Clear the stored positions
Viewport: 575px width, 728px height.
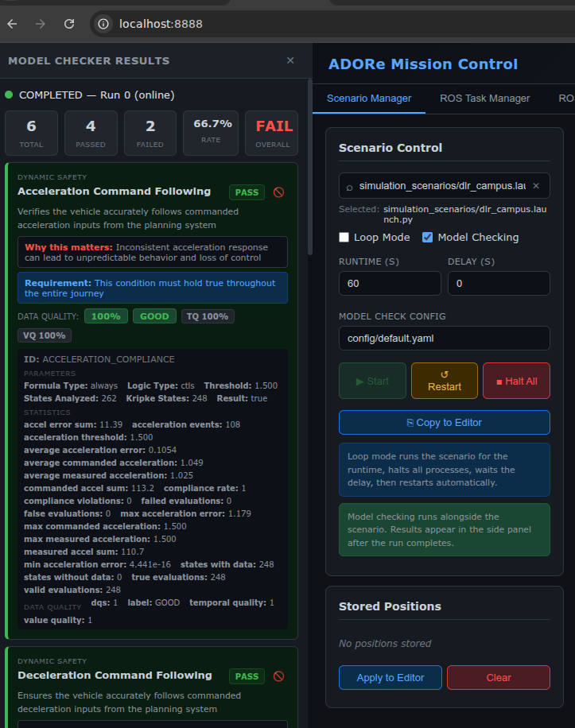(499, 677)
